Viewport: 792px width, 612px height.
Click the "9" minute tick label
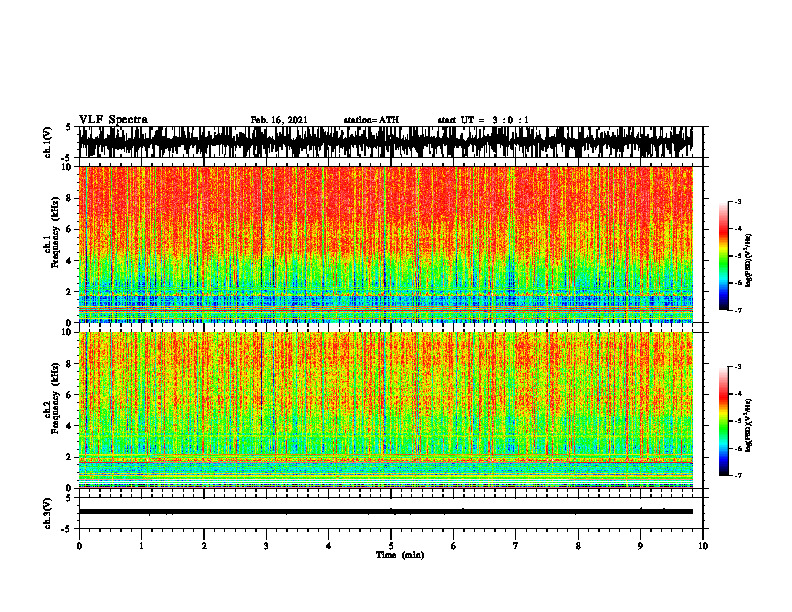[640, 546]
